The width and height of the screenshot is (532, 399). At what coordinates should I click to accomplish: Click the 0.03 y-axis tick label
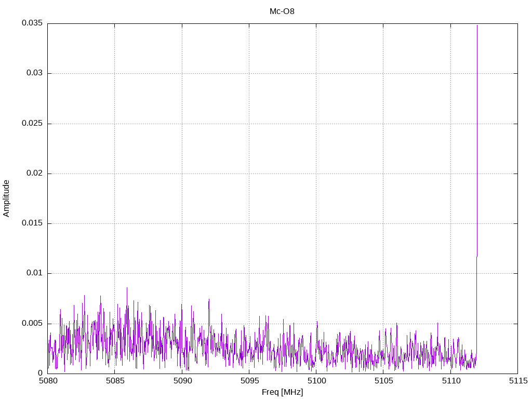(x=34, y=73)
